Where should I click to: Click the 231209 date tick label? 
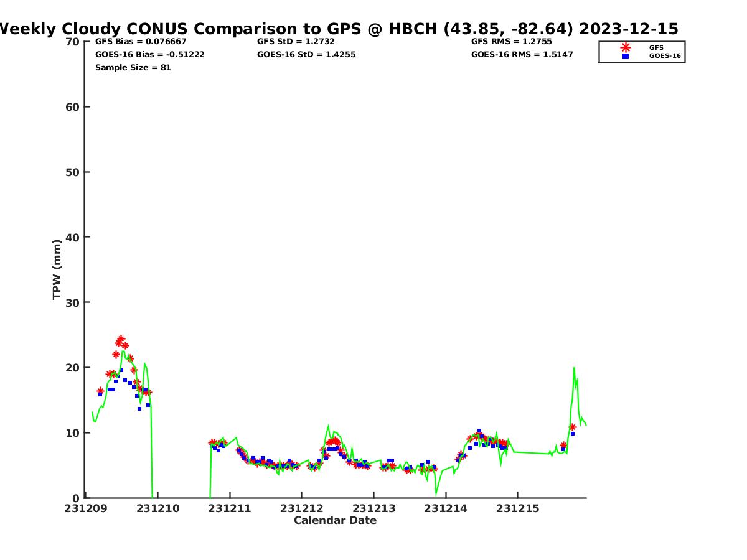click(x=86, y=508)
